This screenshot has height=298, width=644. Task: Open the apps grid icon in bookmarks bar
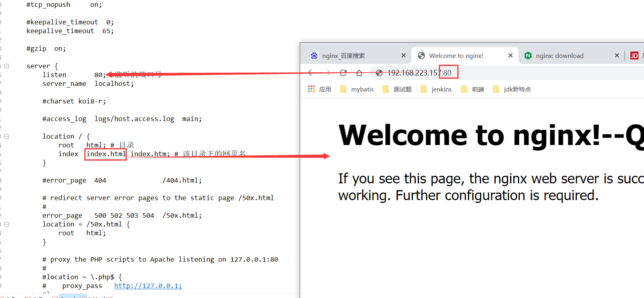coord(311,89)
